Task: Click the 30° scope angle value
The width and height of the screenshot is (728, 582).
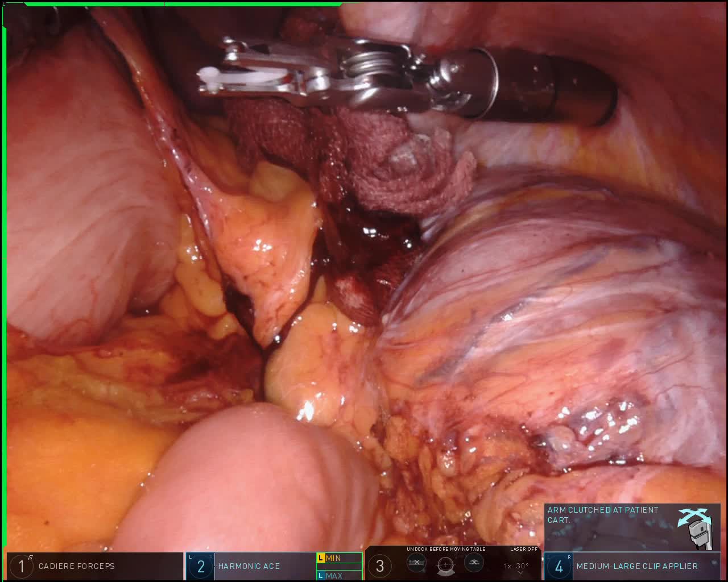Action: pos(523,566)
